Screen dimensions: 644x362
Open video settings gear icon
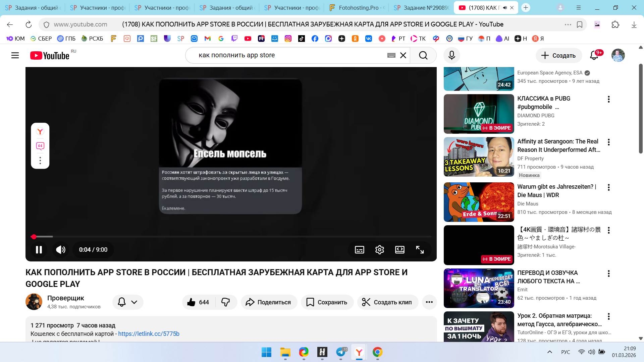click(x=379, y=250)
